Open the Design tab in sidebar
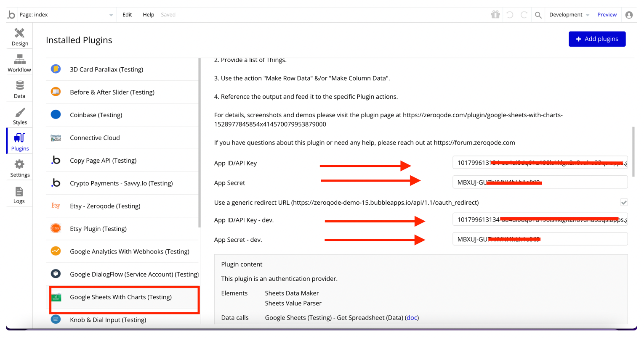Image resolution: width=644 pixels, height=338 pixels. (20, 37)
